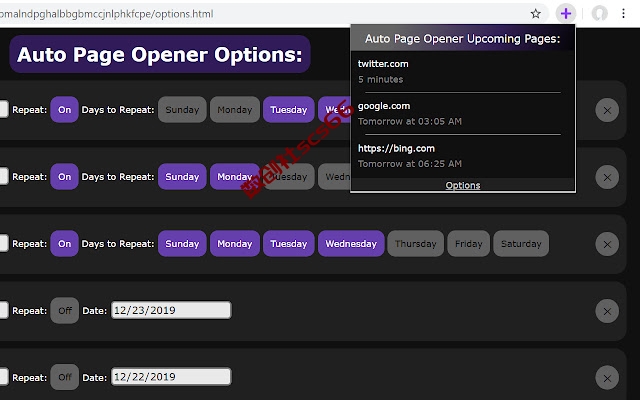Remove the row containing Thursday, Friday, Saturday
Screen dimensions: 640x400
coord(607,244)
